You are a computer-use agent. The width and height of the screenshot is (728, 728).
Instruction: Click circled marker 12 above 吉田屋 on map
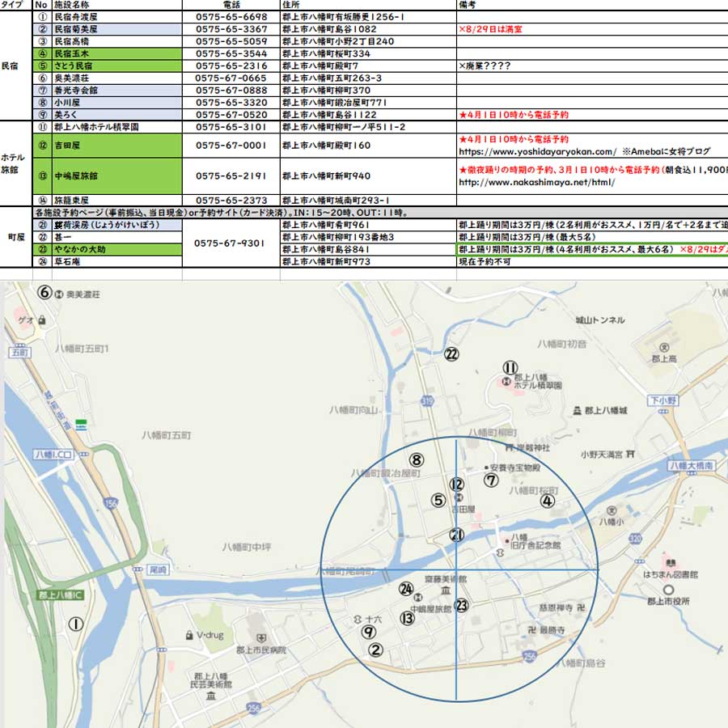[x=457, y=485]
